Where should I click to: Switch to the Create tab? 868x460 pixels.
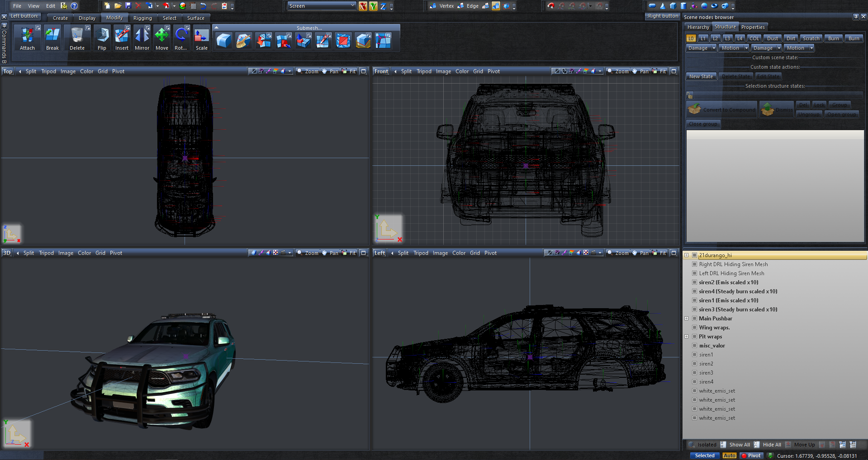(x=60, y=18)
